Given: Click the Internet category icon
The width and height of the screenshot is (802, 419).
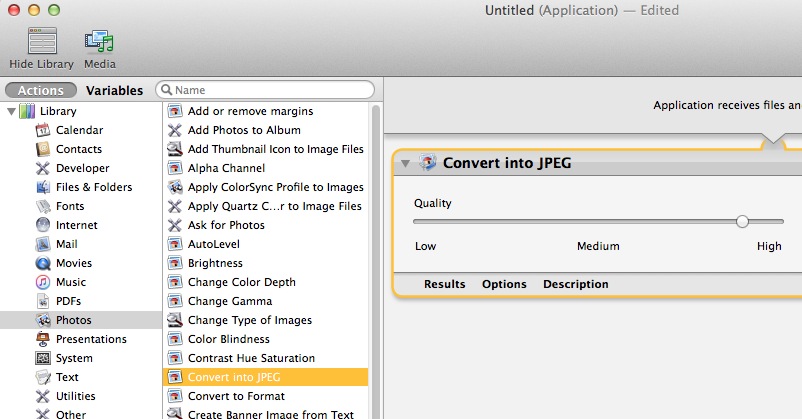Looking at the screenshot, I should coord(43,225).
